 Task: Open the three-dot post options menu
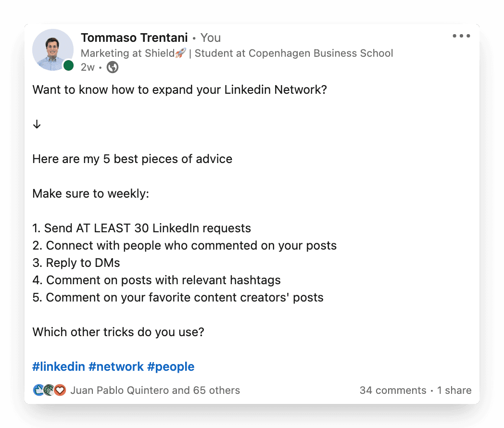click(x=461, y=36)
